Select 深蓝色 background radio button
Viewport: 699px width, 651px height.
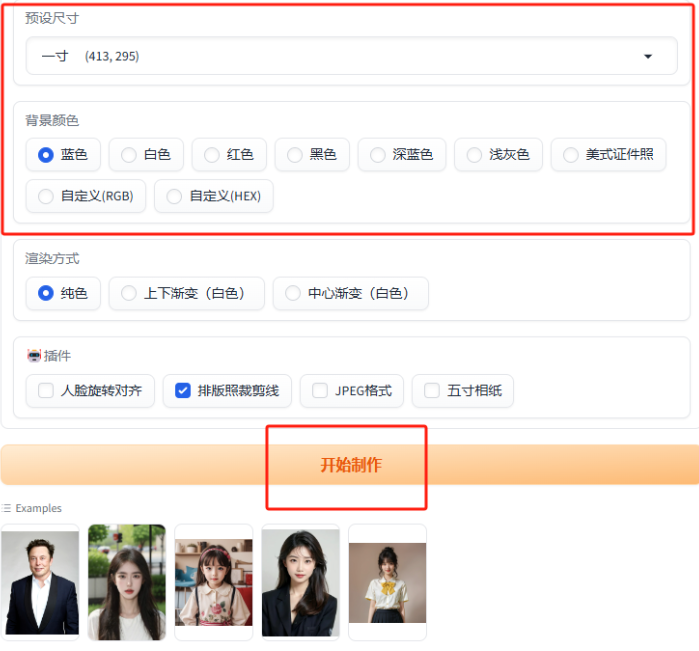click(377, 155)
